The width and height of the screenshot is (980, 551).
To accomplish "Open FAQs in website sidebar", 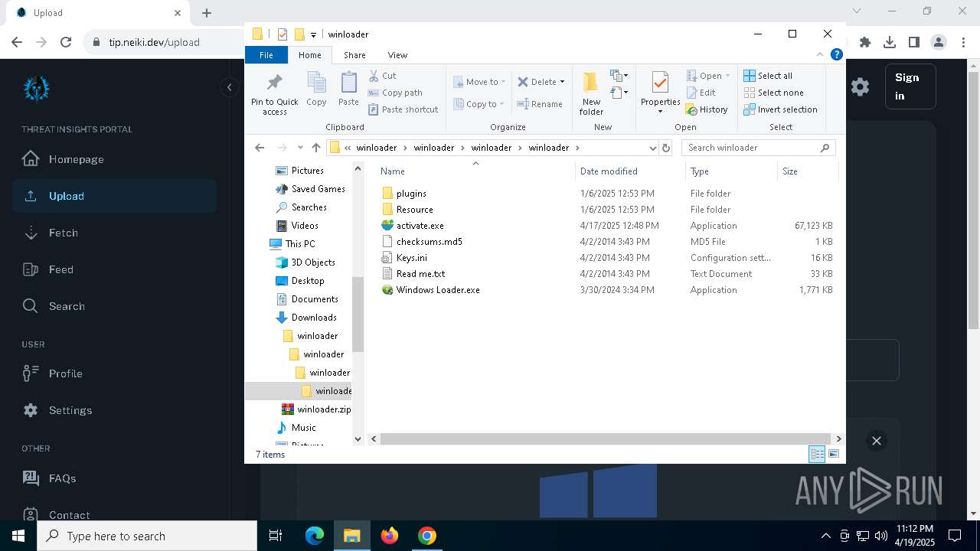I will pos(115,478).
